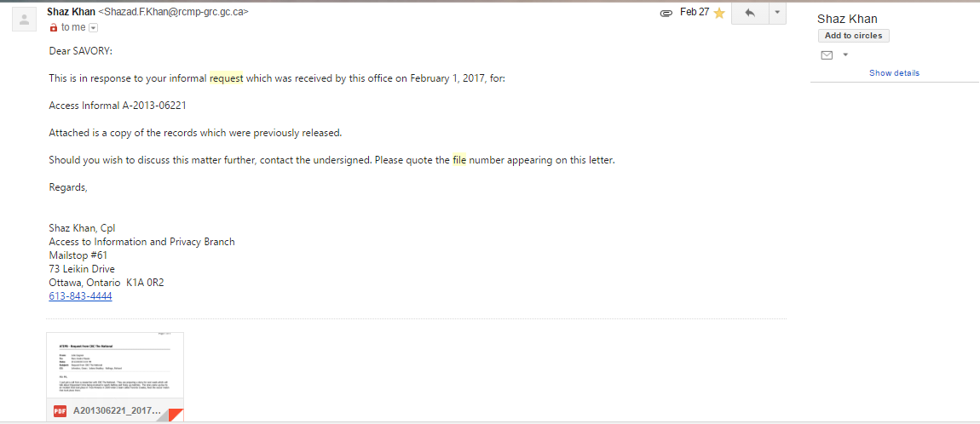The width and height of the screenshot is (980, 424).
Task: Click the Shaz Khan contact name in sidebar
Action: (x=847, y=19)
